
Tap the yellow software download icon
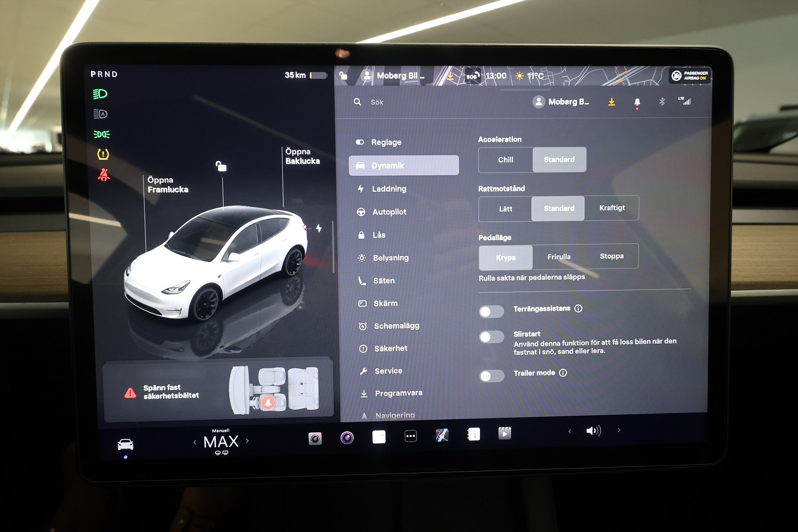(612, 101)
